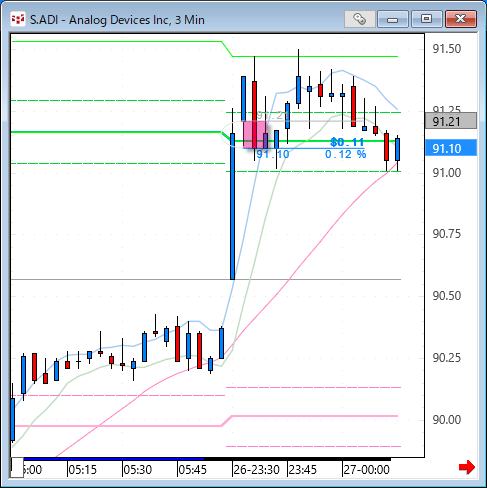Click the CQG chart icon in the title bar
Screen dimensions: 487x488
[x=18, y=19]
